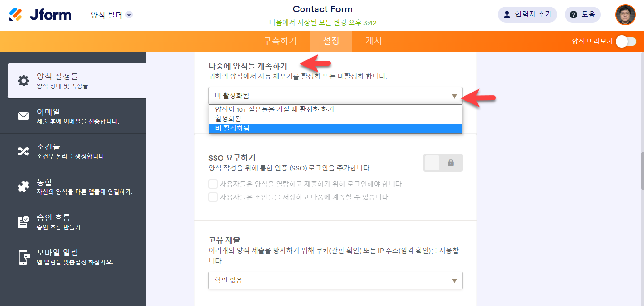
Task: Open the form settings gear icon
Action: 23,81
